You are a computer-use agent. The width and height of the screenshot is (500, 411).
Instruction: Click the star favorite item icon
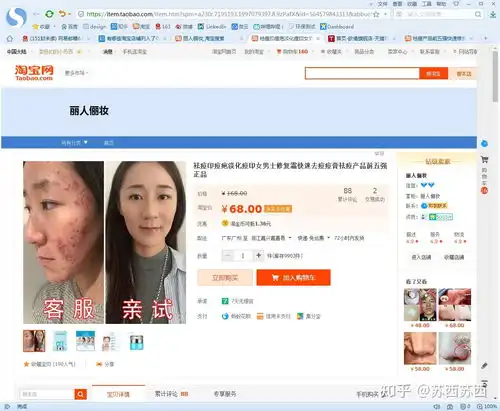click(26, 364)
